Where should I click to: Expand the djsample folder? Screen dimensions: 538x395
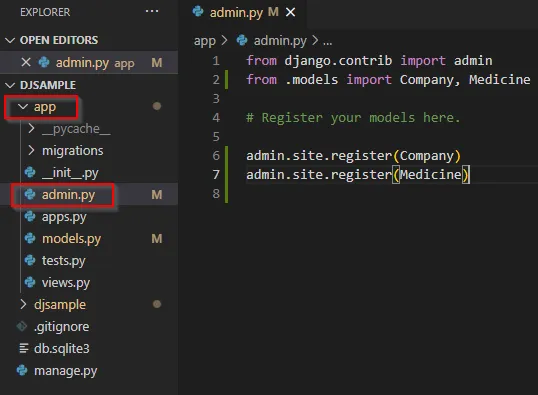tap(23, 304)
